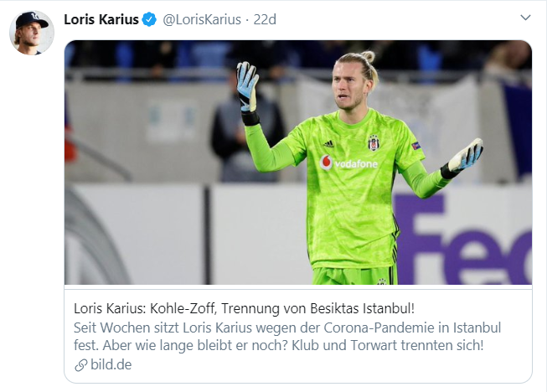Open the bild.de source domain link
Viewport: 547px width, 392px height.
tap(111, 364)
